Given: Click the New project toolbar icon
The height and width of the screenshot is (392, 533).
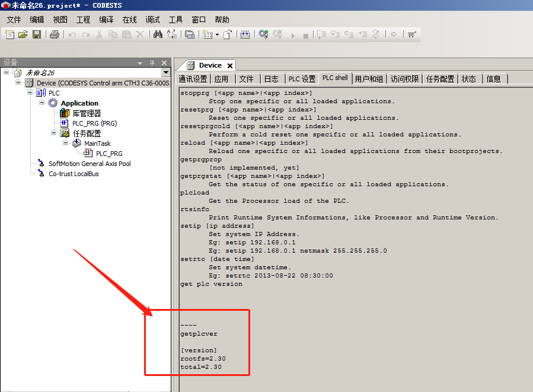Looking at the screenshot, I should tap(9, 34).
